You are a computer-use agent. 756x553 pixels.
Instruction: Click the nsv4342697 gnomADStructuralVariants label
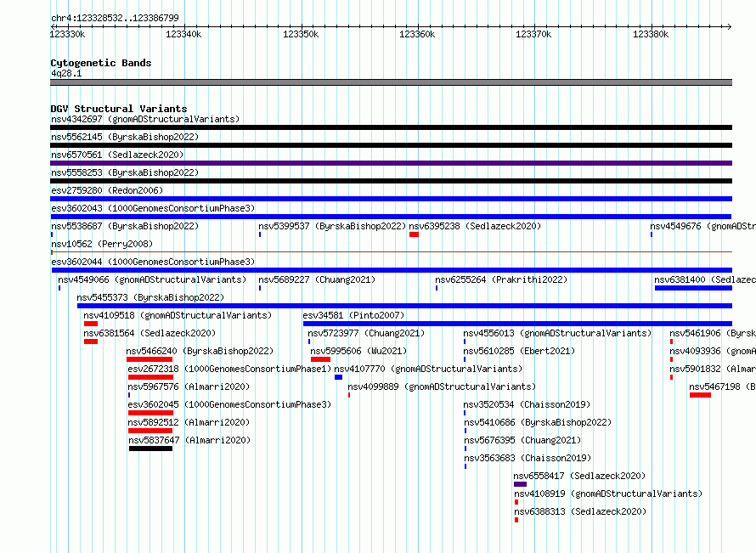point(145,119)
